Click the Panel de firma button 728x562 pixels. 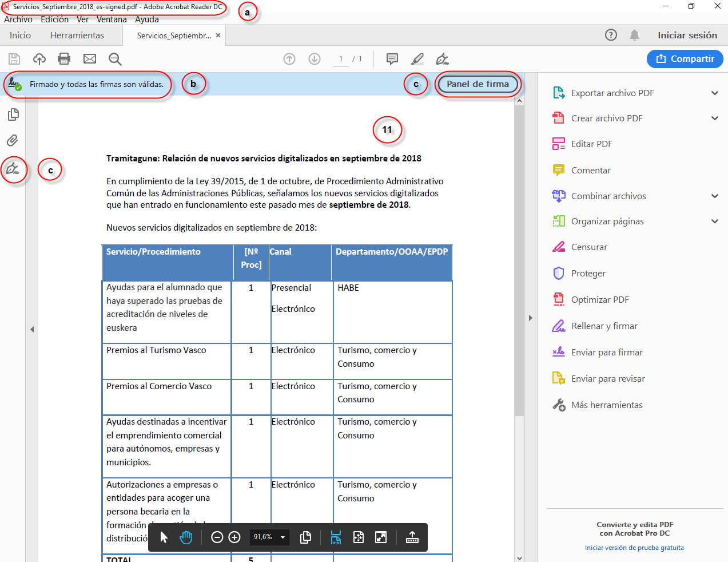[x=478, y=84]
